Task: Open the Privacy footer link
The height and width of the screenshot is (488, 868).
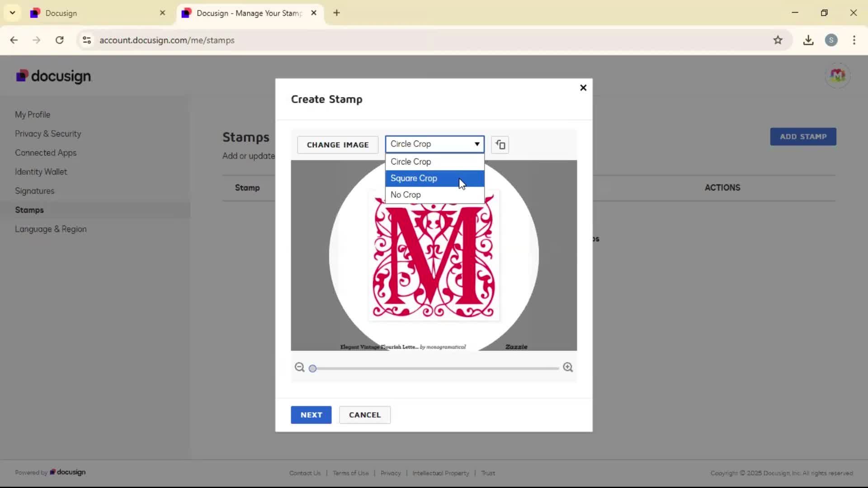Action: click(x=391, y=473)
